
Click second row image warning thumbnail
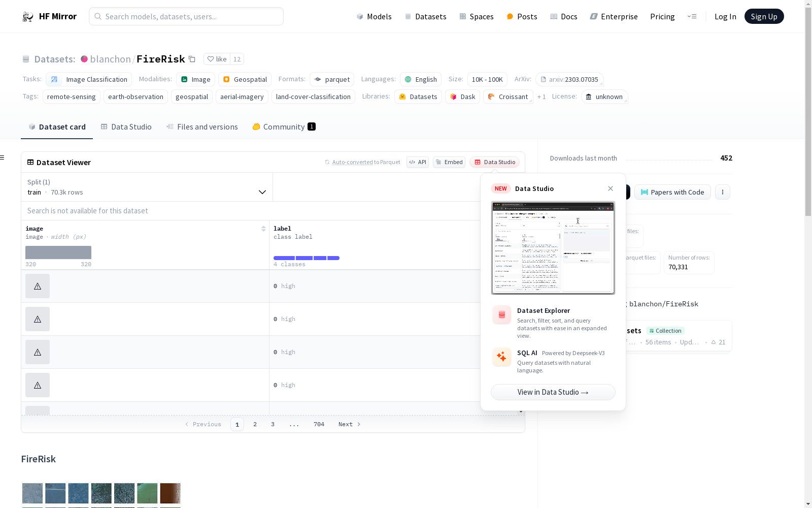point(38,319)
